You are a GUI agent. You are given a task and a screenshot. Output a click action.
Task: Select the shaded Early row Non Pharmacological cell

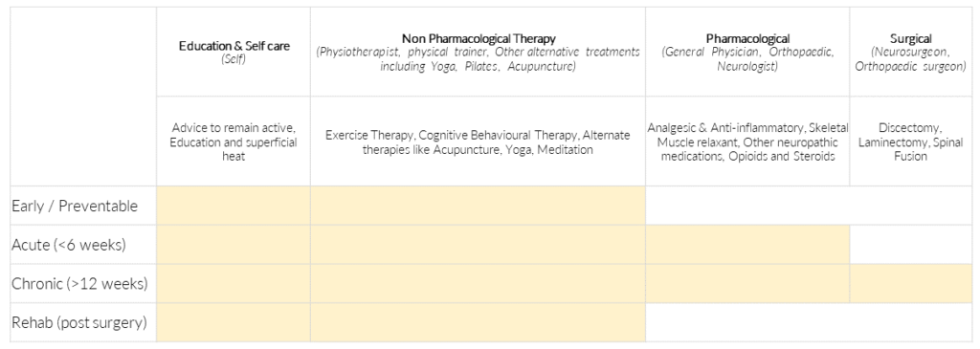coord(479,206)
